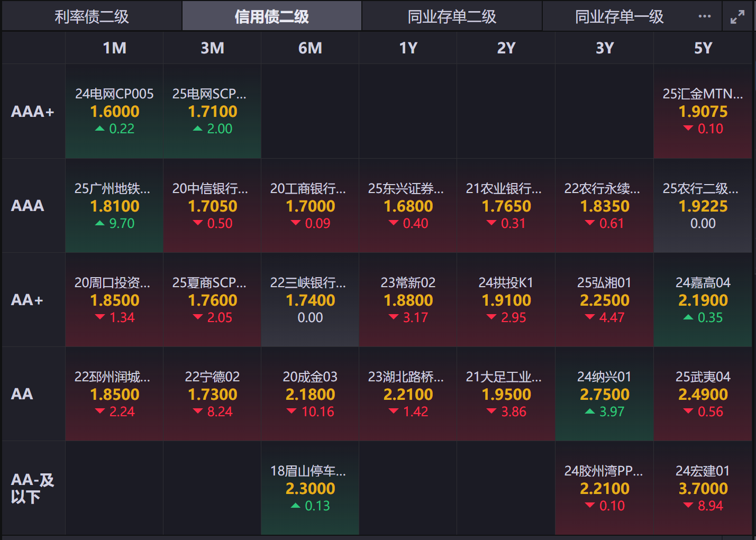756x540 pixels.
Task: Open 24纳兴01 cell at 2.7500
Action: tap(604, 394)
